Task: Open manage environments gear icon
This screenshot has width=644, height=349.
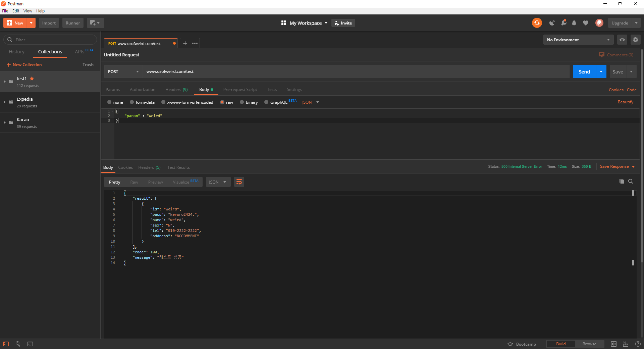Action: [636, 40]
